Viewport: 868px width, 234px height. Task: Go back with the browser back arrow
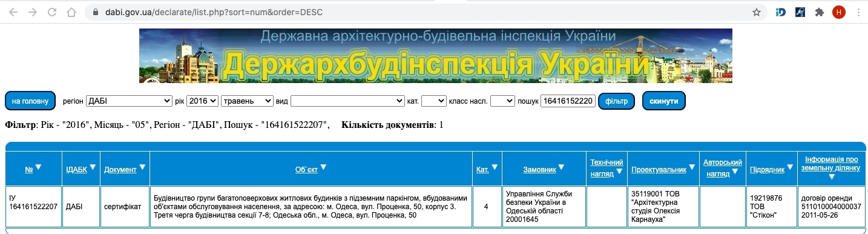tap(14, 12)
